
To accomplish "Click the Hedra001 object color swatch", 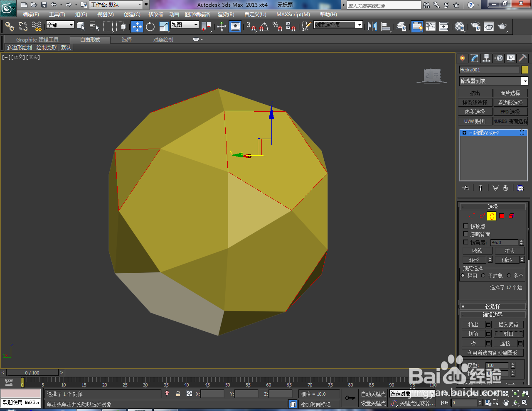I will [525, 70].
